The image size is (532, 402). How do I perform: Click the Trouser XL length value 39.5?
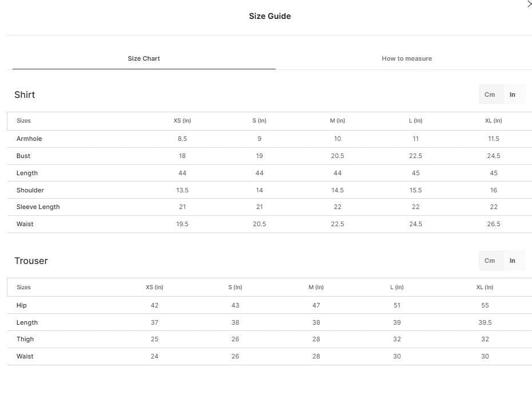[485, 322]
